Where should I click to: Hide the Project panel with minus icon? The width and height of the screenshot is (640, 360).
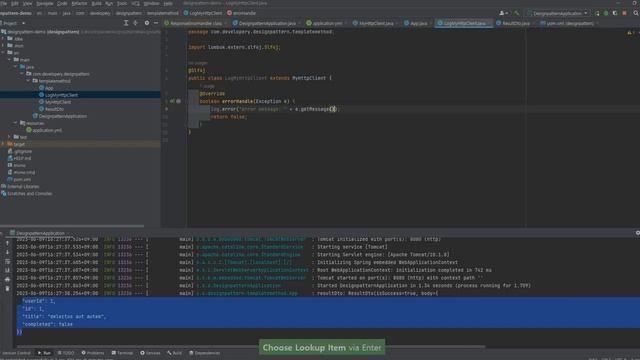point(156,23)
